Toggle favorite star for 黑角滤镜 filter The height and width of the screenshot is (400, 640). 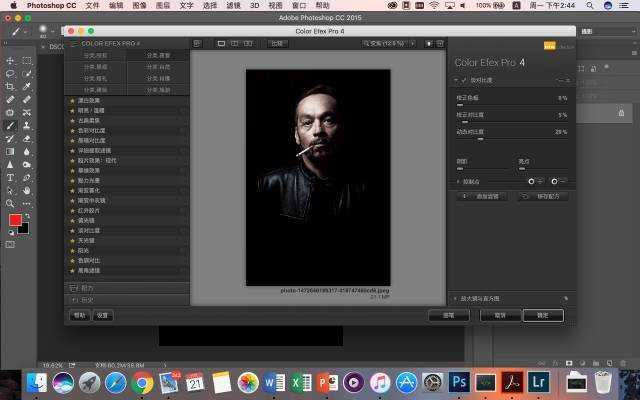click(x=72, y=270)
